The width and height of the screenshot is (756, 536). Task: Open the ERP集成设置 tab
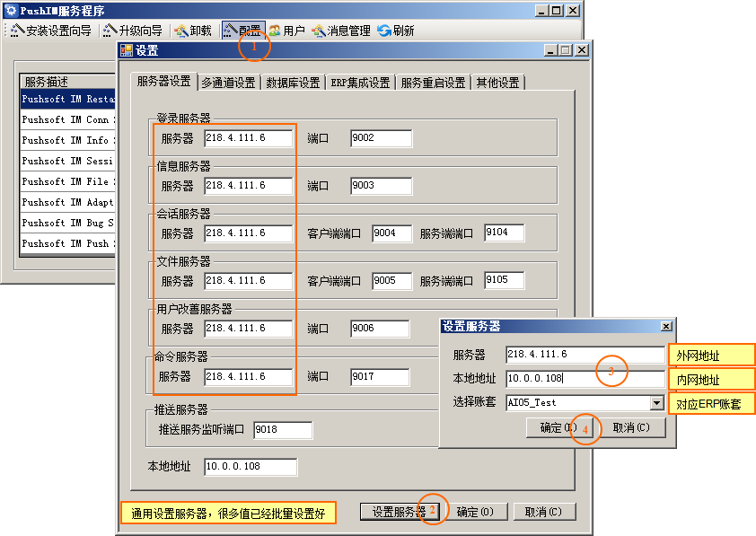point(359,83)
